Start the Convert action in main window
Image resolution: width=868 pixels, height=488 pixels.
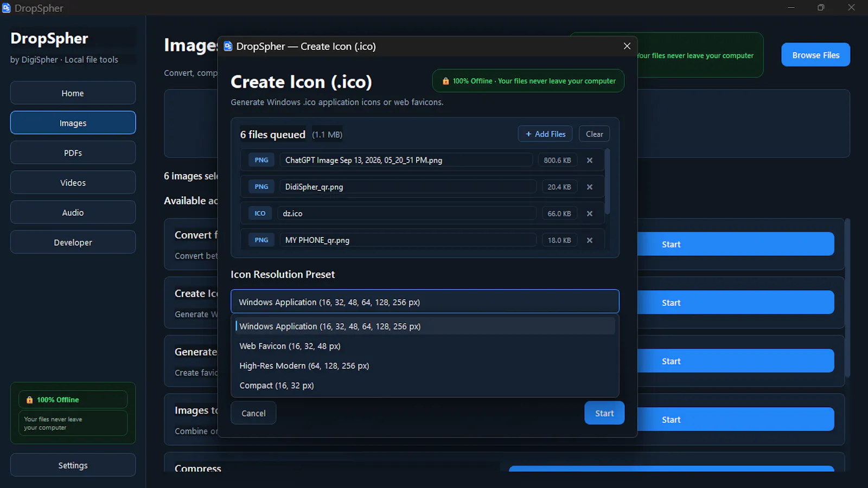click(735, 244)
